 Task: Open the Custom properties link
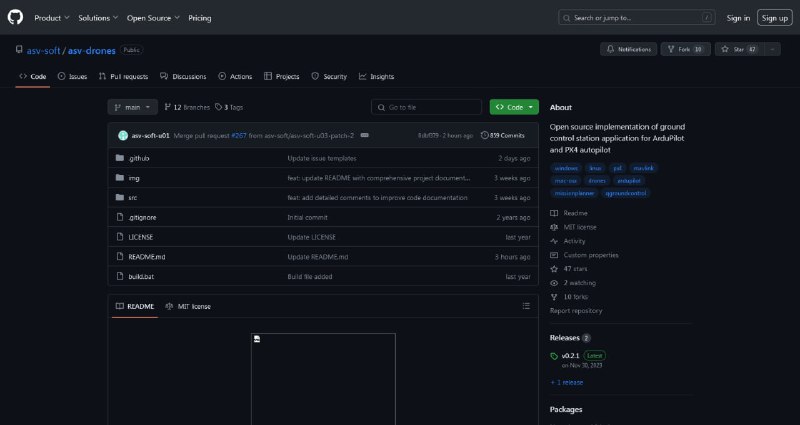tap(584, 255)
